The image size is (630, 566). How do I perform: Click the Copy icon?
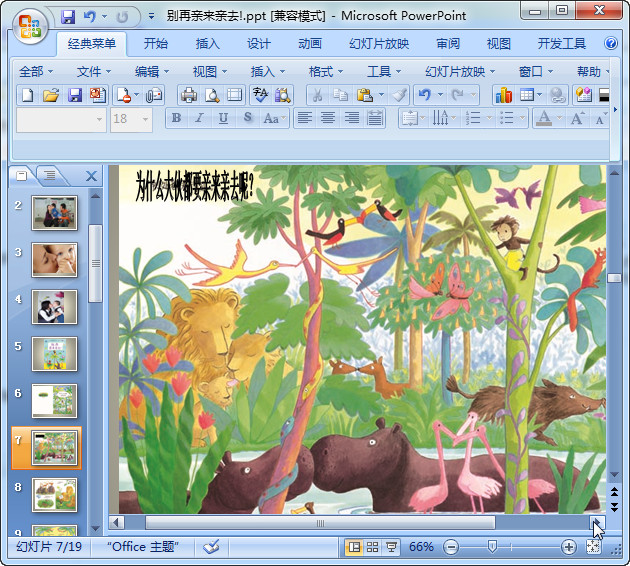(340, 96)
